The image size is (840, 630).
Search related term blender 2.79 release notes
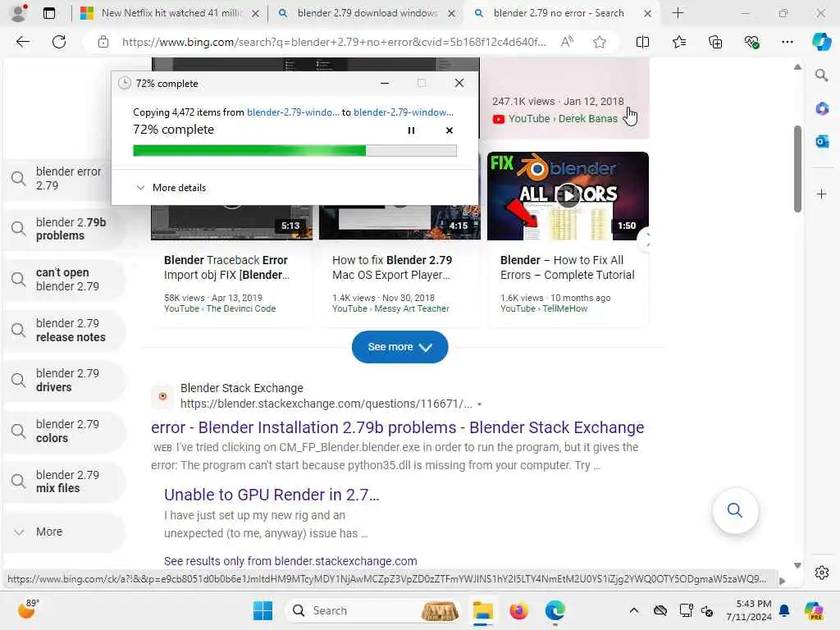64,330
